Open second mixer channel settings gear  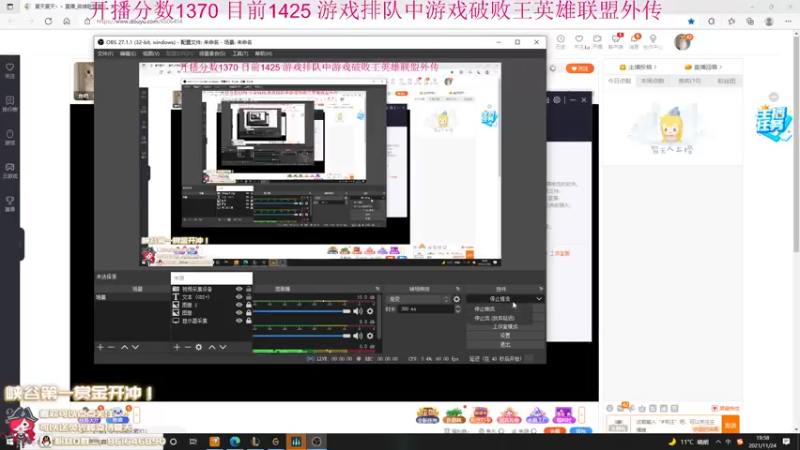pos(370,336)
